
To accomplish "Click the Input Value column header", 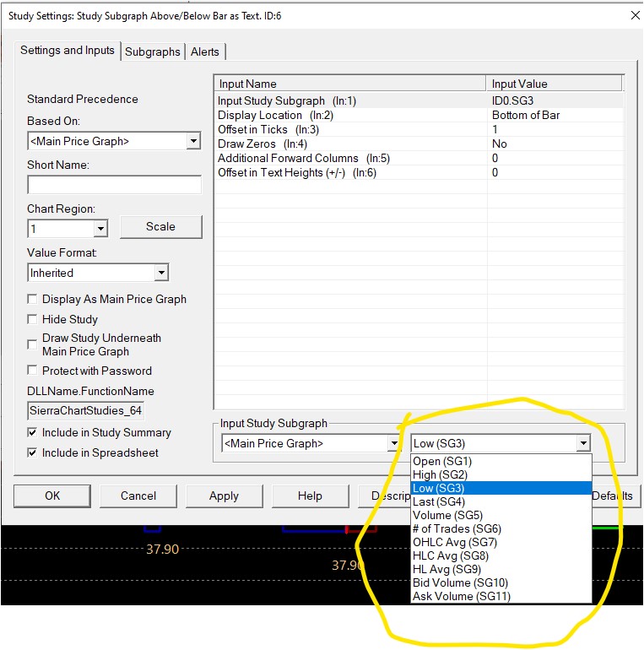I will (x=554, y=84).
